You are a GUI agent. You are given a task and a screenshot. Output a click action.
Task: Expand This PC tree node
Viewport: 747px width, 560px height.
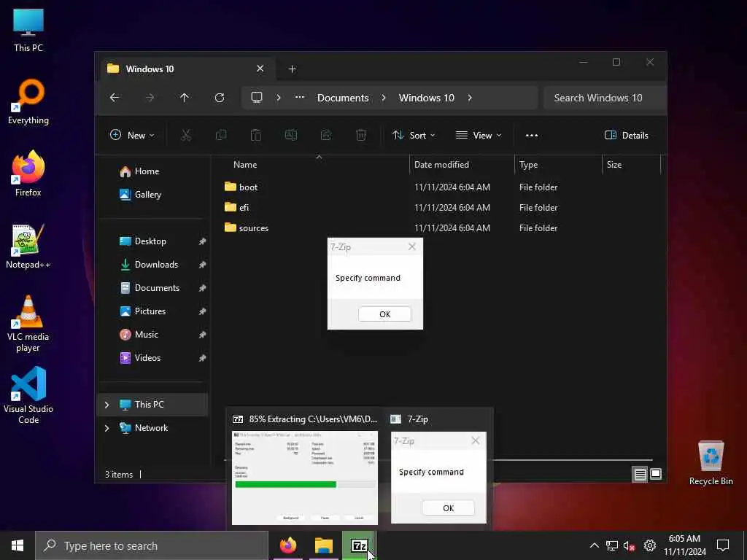107,405
